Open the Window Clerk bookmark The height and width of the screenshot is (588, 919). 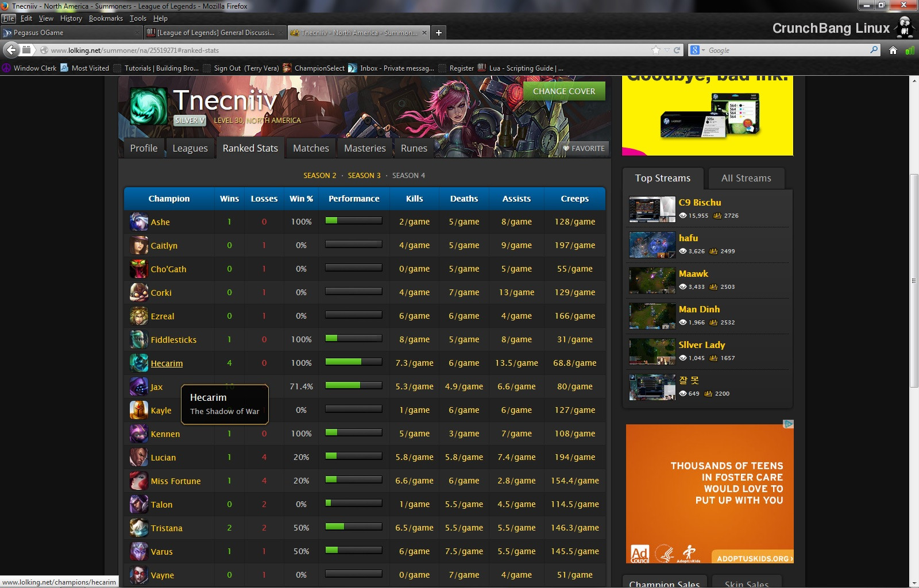click(x=29, y=68)
